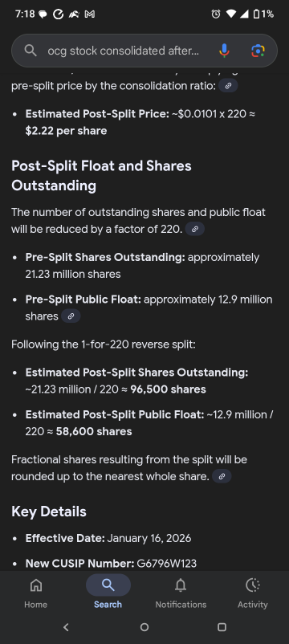The width and height of the screenshot is (289, 644).
Task: Tap the alarm icon in status bar
Action: pyautogui.click(x=215, y=14)
